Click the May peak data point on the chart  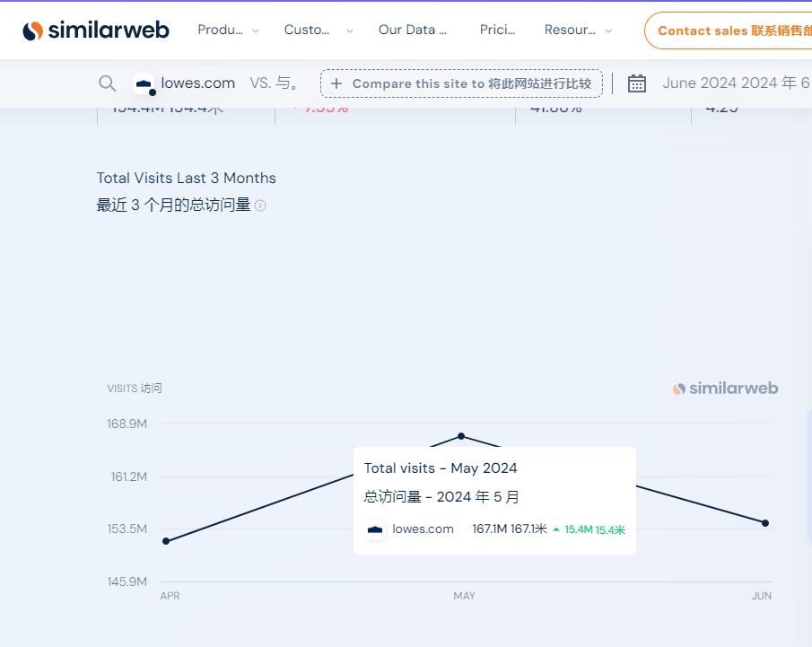(x=461, y=436)
